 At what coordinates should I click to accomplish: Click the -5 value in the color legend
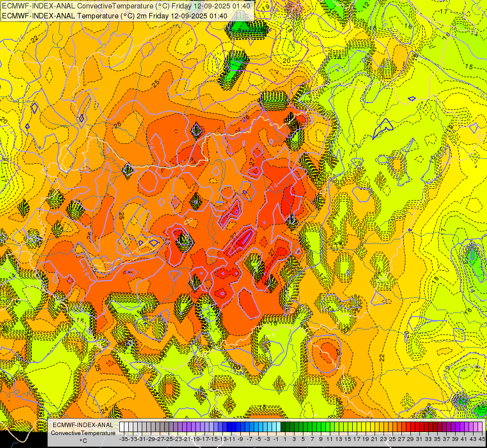tap(258, 439)
